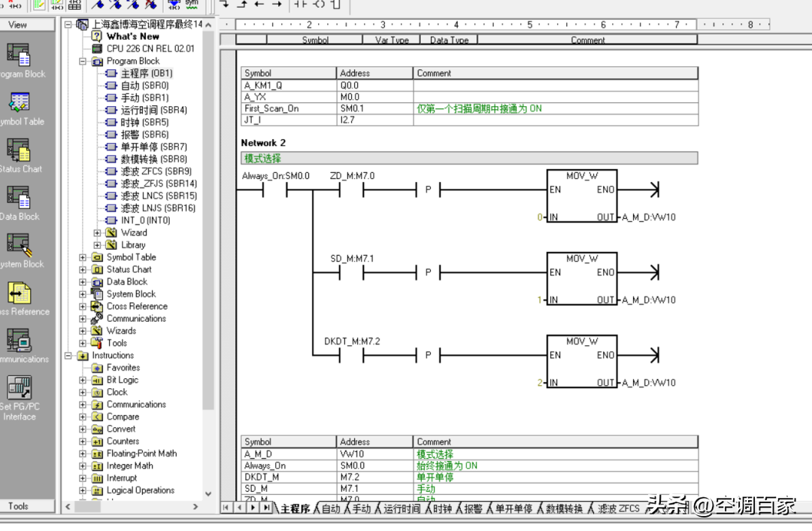Viewport: 812px width, 531px height.
Task: Open the Data Block sidebar icon
Action: (x=18, y=198)
